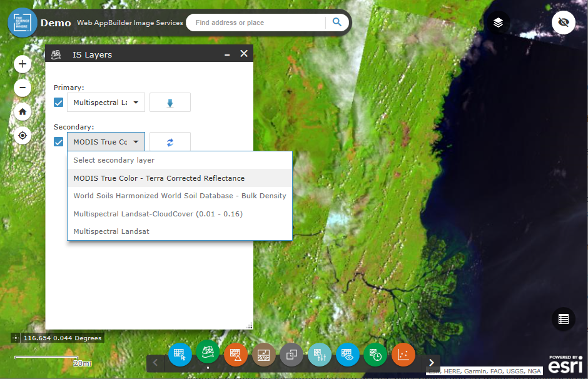The height and width of the screenshot is (379, 588).
Task: Open the orange image measurement widget
Action: (235, 354)
